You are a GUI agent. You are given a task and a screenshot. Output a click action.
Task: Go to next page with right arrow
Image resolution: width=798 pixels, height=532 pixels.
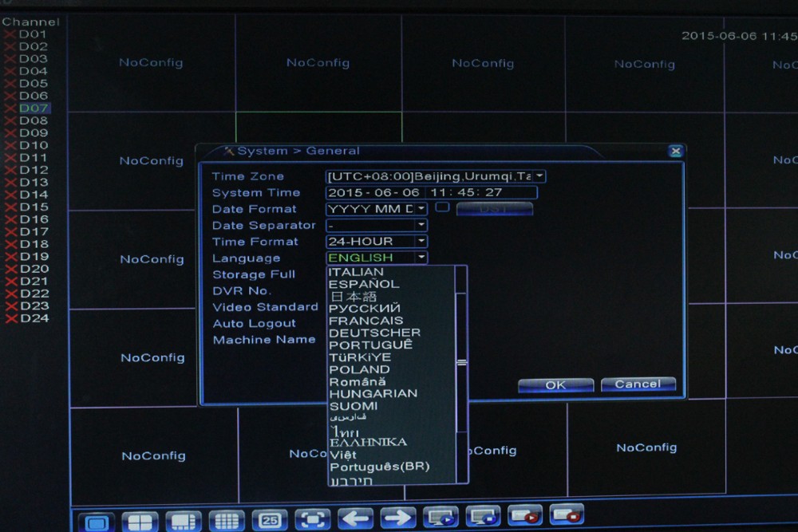[397, 518]
